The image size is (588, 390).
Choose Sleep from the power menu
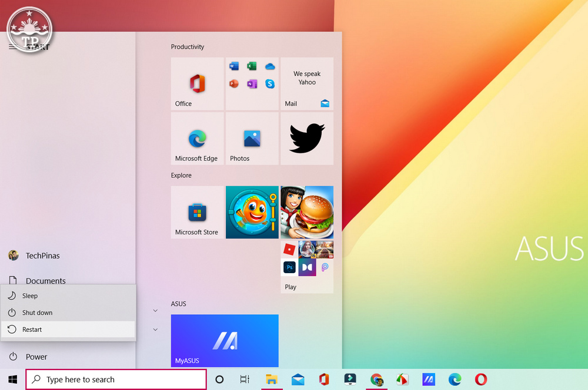(x=68, y=295)
